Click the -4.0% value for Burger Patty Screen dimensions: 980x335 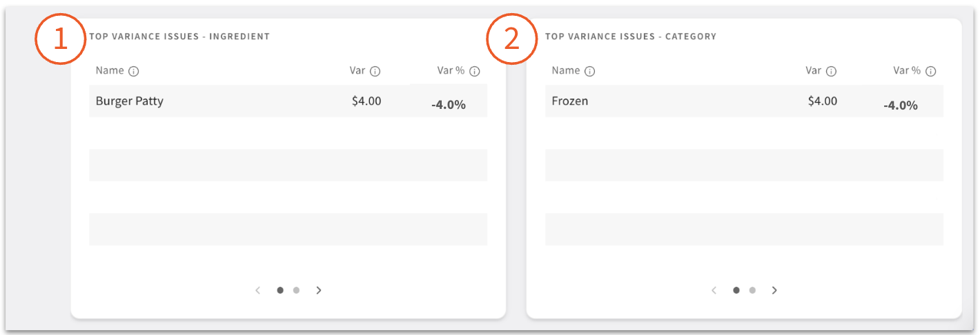(448, 105)
